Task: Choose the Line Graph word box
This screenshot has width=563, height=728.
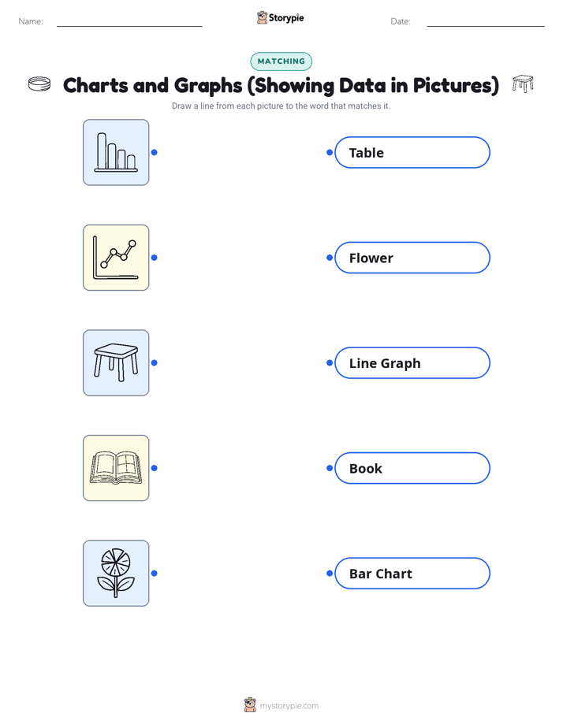Action: coord(412,362)
